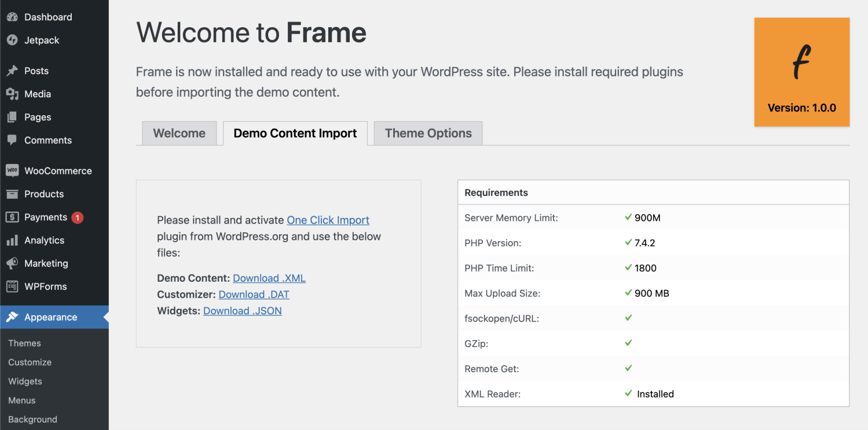Open Customize under Appearance
868x430 pixels.
(29, 362)
